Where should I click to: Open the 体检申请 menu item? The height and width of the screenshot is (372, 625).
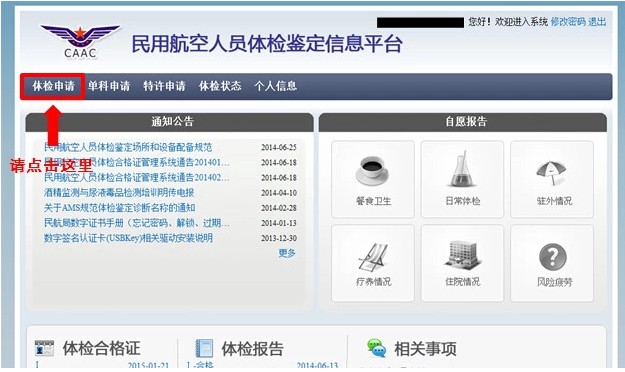(53, 86)
